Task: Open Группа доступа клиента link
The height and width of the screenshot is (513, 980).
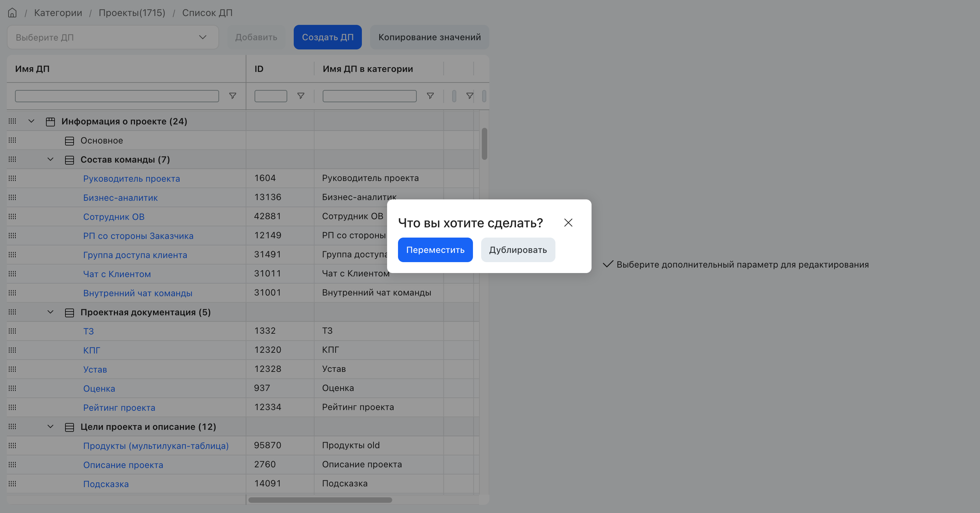Action: pyautogui.click(x=135, y=255)
